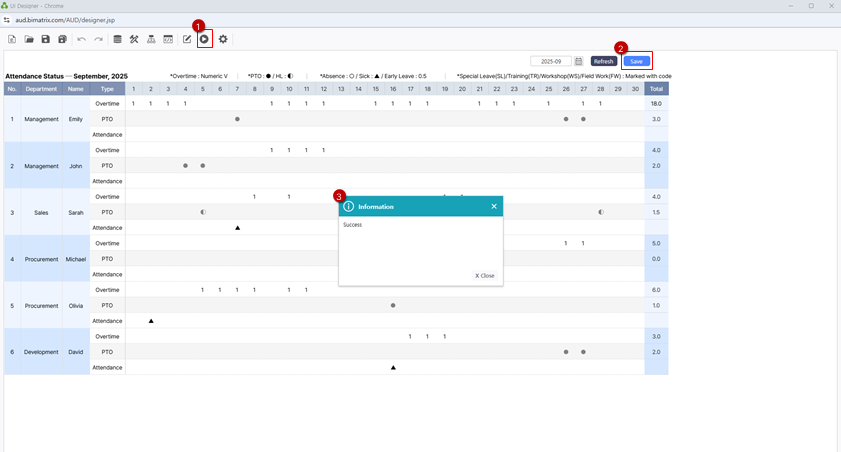The height and width of the screenshot is (452, 841).
Task: Undo the last action
Action: (x=82, y=39)
